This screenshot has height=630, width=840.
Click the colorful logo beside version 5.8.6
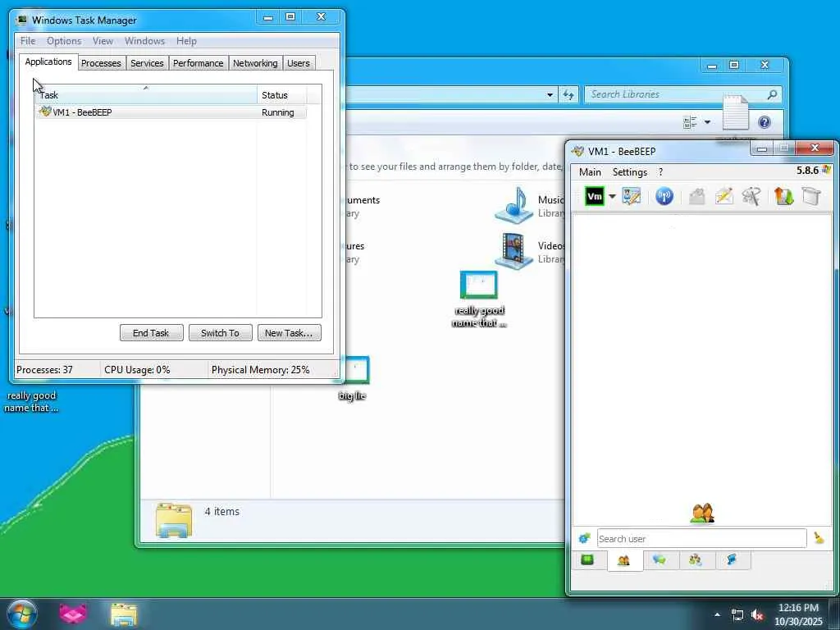pos(827,170)
